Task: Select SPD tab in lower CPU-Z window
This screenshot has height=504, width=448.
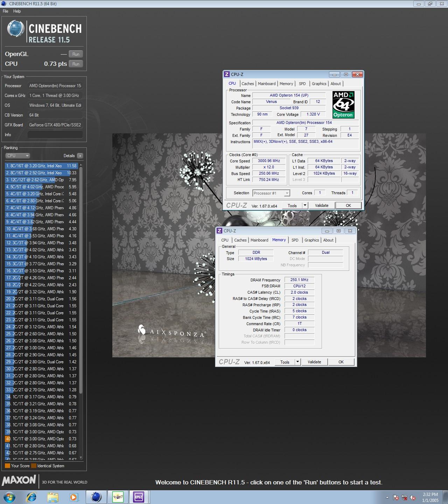Action: point(295,240)
